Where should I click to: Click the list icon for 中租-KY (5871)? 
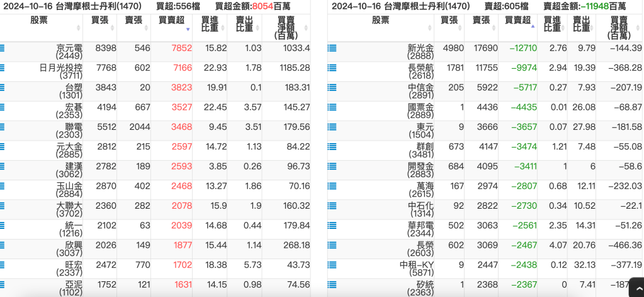(332, 265)
